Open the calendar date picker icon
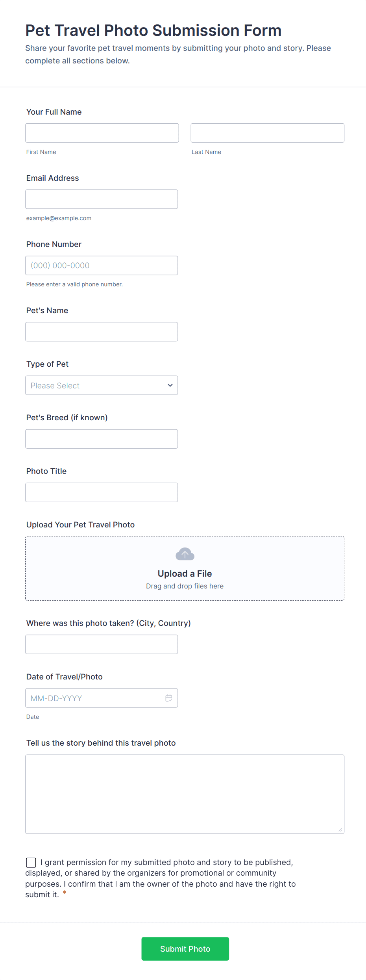This screenshot has width=366, height=980. pos(169,698)
